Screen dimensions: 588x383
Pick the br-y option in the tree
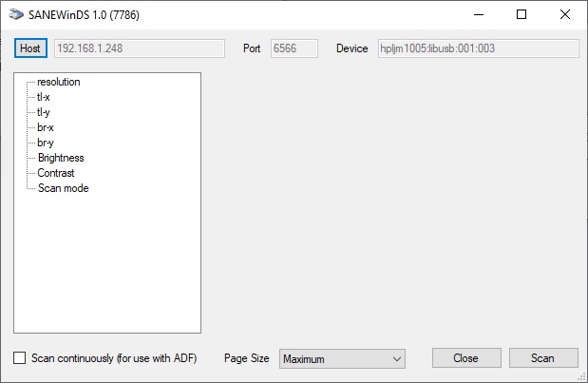(45, 143)
